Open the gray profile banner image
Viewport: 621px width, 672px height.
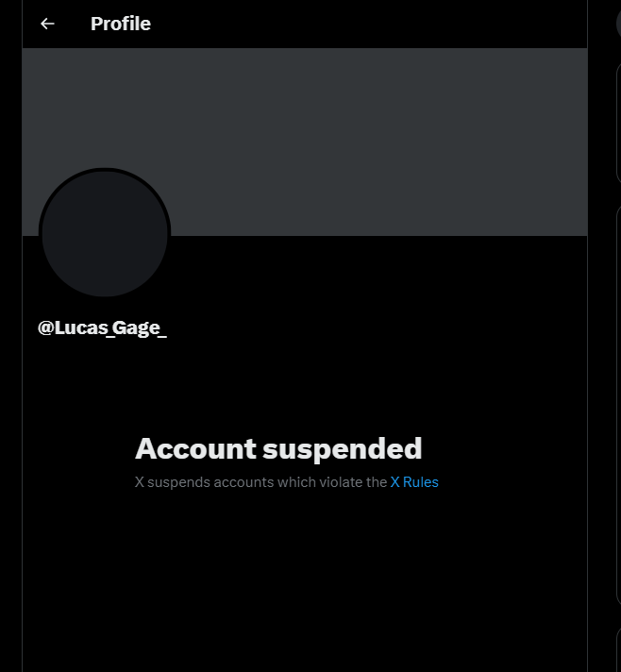305,142
